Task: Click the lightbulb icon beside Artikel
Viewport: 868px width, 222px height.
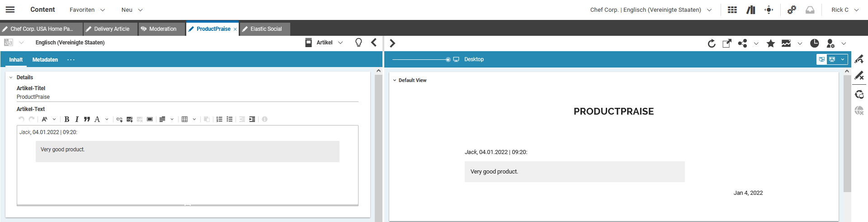Action: (x=359, y=43)
